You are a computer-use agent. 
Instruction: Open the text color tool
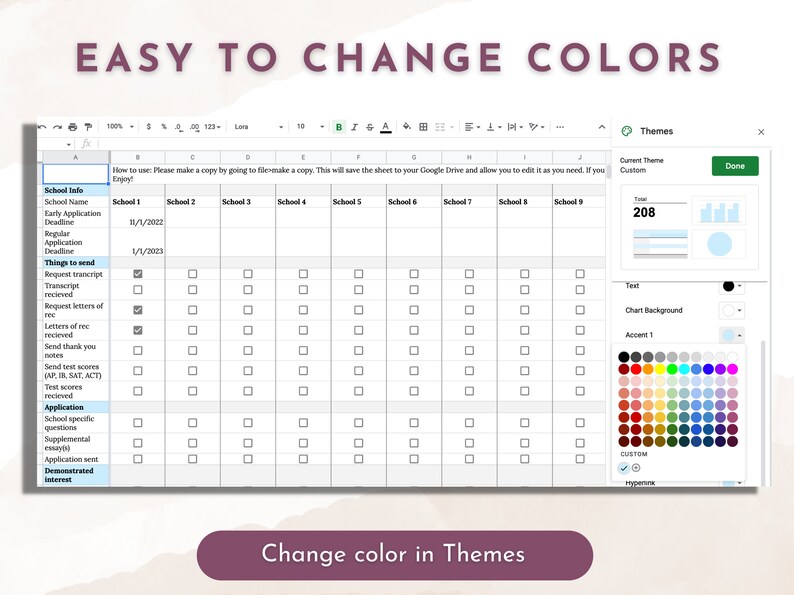[386, 127]
